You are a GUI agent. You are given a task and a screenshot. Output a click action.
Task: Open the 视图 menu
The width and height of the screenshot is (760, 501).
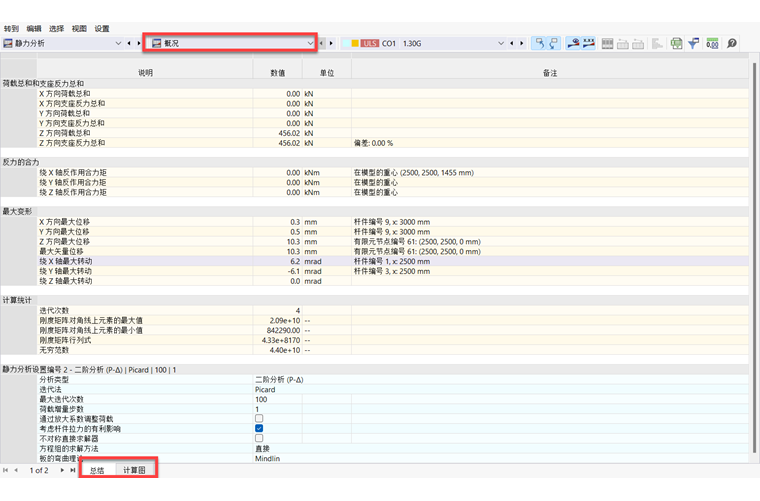pyautogui.click(x=79, y=29)
